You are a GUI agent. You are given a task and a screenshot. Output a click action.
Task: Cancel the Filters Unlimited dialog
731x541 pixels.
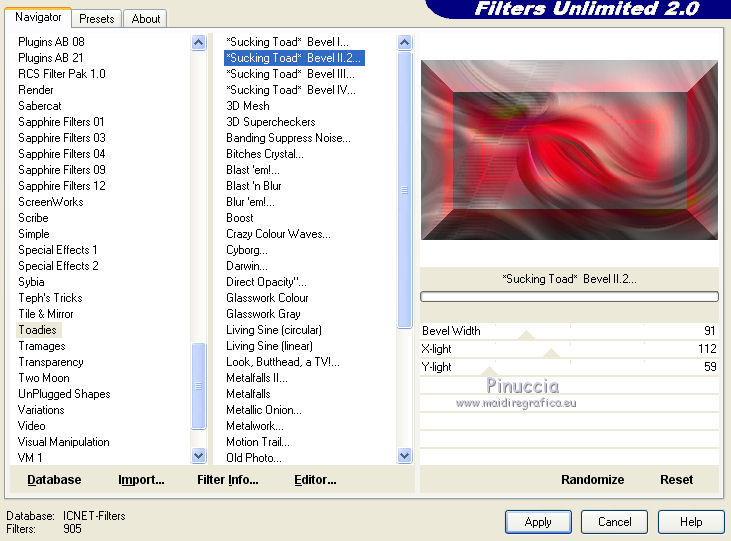point(614,522)
